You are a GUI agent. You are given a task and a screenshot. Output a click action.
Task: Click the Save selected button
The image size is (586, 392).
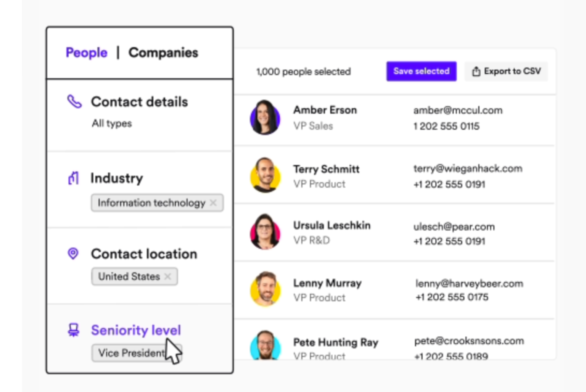421,71
